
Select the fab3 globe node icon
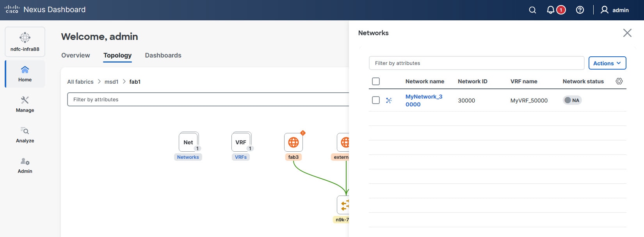pyautogui.click(x=294, y=142)
